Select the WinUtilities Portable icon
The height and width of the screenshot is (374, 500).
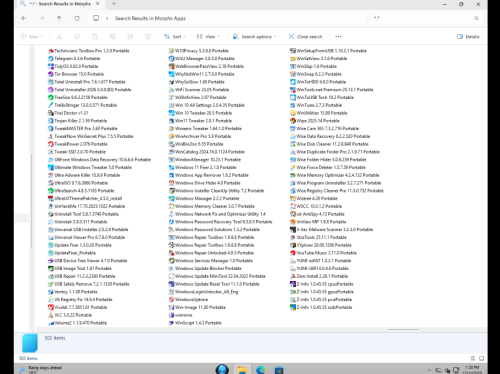pyautogui.click(x=293, y=113)
